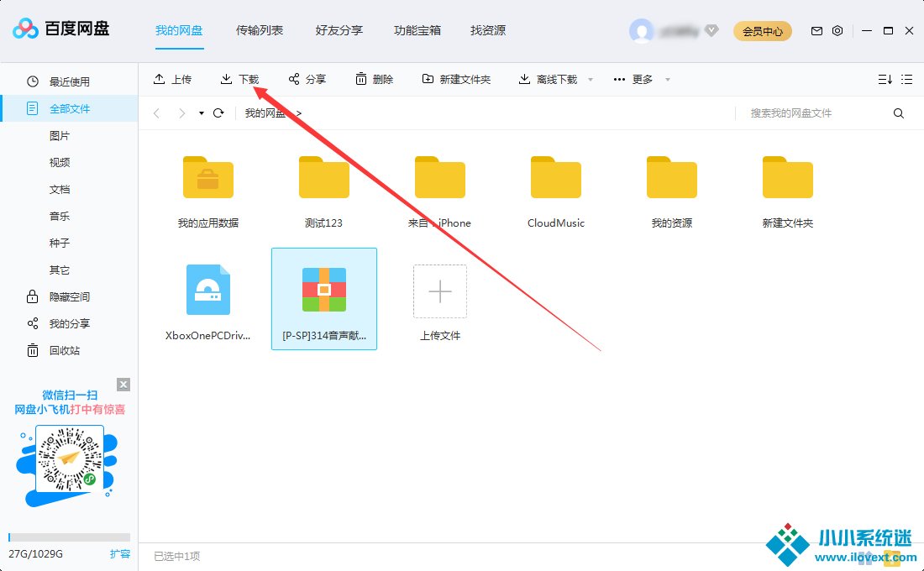
Task: Switch to the Transfer List (传输列表) tab
Action: 260,30
